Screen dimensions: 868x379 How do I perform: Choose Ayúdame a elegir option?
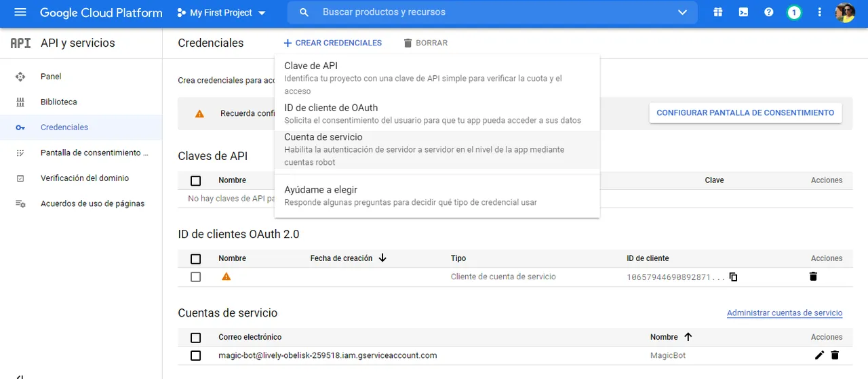click(437, 195)
